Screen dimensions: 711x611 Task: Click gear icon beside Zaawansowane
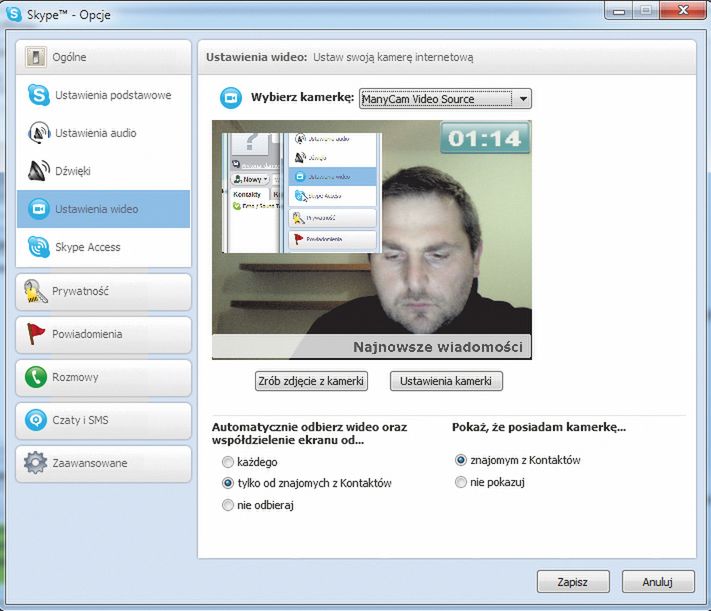click(x=35, y=463)
